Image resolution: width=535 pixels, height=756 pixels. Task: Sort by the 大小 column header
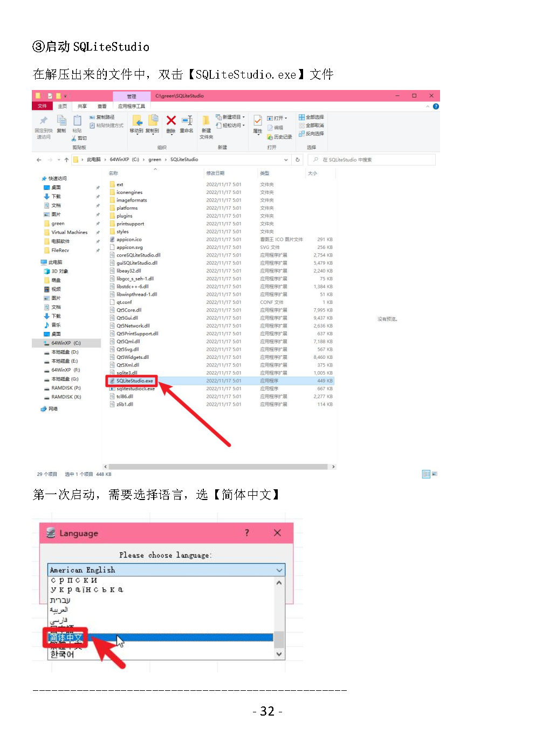[312, 174]
